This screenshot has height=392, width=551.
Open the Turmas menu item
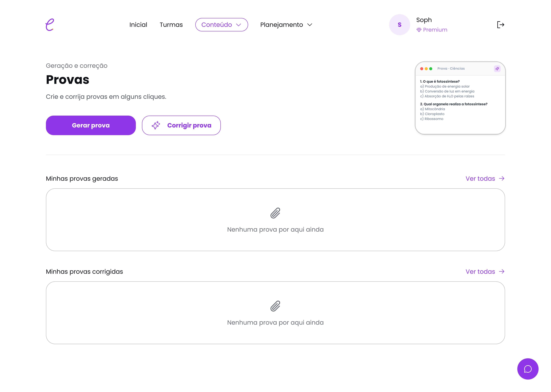171,25
